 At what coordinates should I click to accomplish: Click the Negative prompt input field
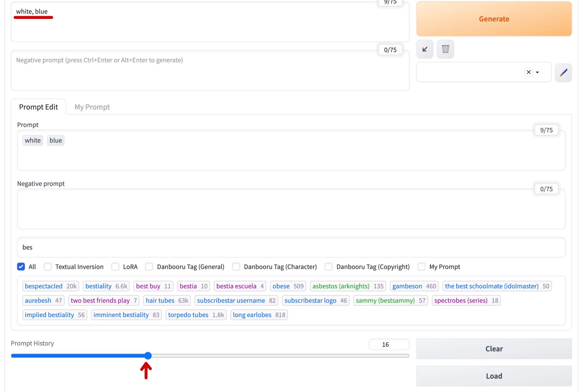[x=210, y=70]
